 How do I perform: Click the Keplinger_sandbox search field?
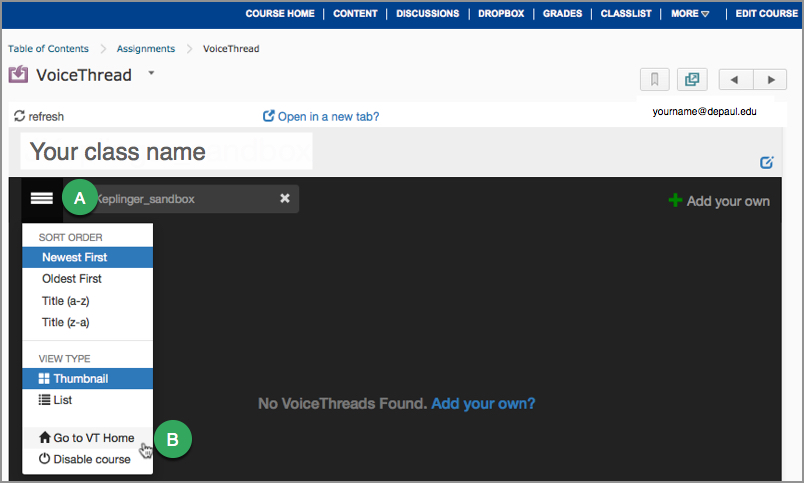[185, 198]
